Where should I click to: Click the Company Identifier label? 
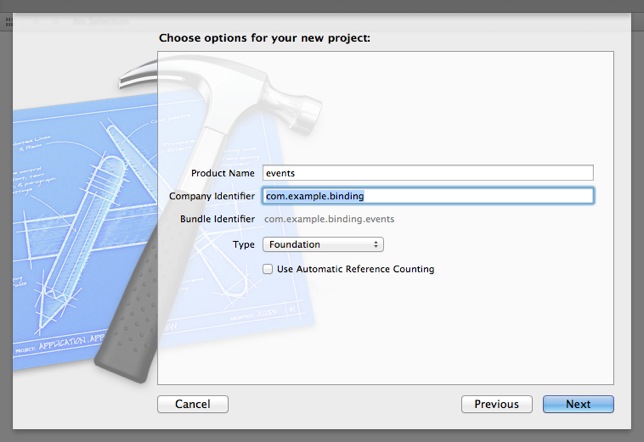(x=212, y=196)
